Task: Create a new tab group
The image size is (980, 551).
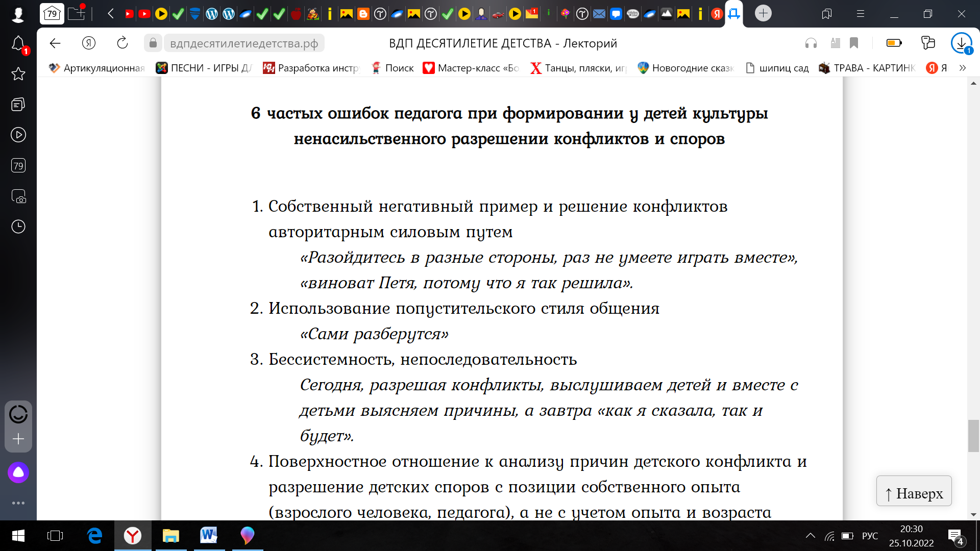Action: 77,13
